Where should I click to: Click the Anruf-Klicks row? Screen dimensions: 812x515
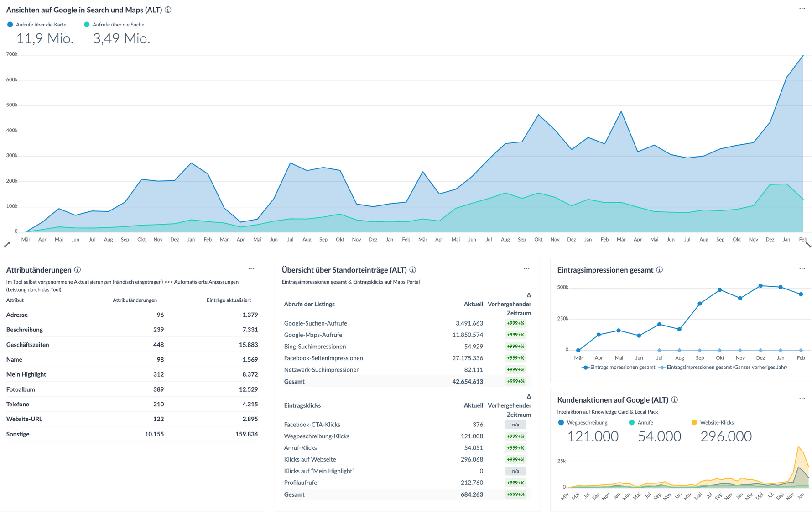[407, 448]
